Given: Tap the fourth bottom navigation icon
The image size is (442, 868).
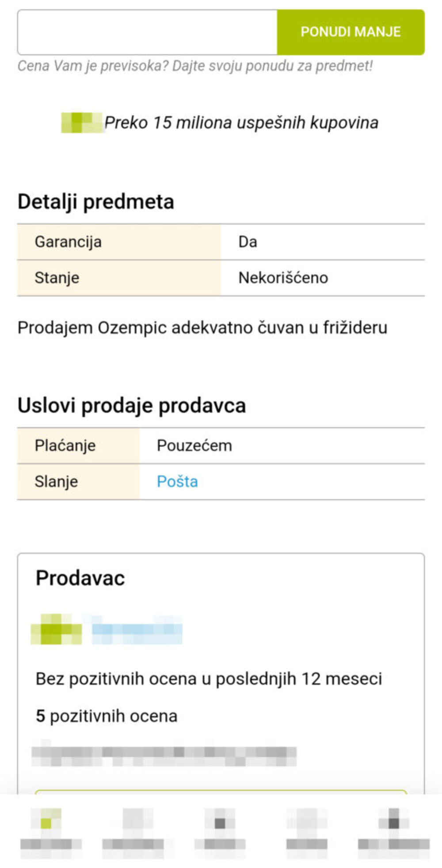Looking at the screenshot, I should click(x=307, y=825).
